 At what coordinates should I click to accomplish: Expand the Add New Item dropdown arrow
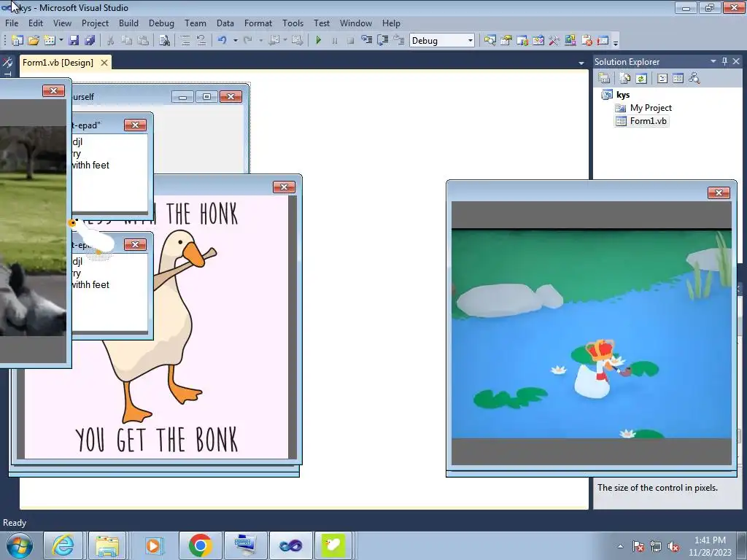pos(61,41)
